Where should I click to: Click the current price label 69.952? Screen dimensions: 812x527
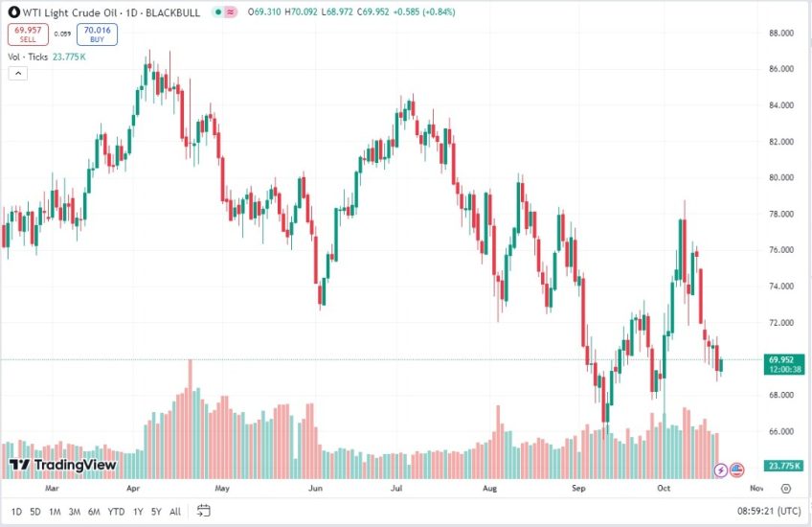tap(778, 360)
